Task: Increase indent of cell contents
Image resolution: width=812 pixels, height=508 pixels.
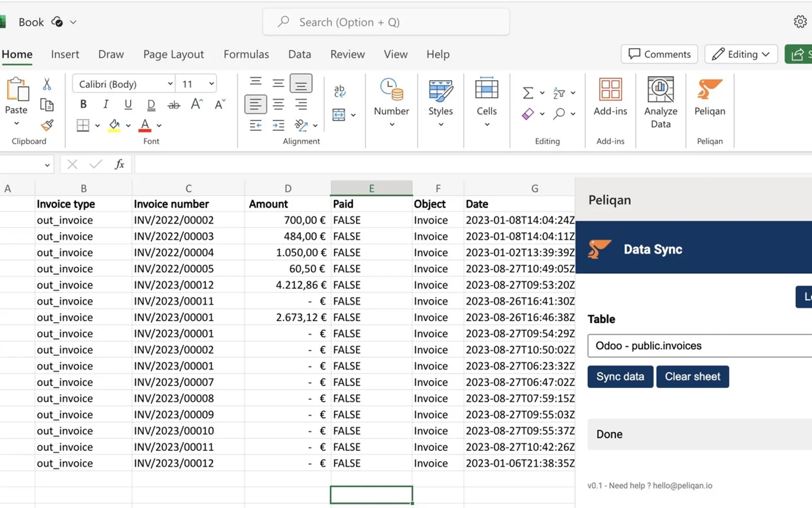Action: tap(278, 125)
